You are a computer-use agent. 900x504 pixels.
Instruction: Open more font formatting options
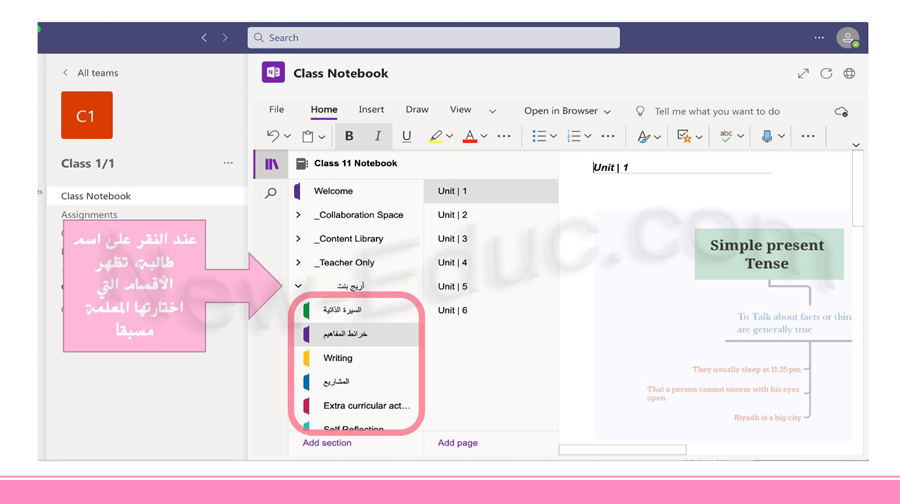pyautogui.click(x=504, y=136)
